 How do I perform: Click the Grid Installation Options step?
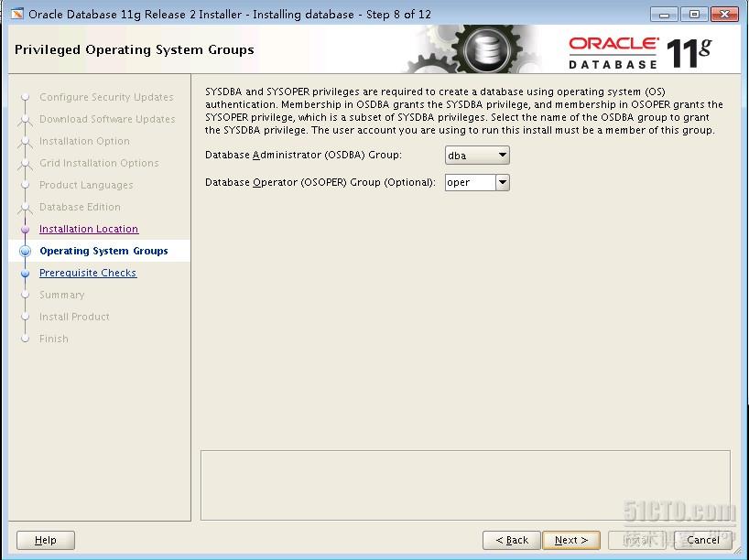pyautogui.click(x=99, y=163)
